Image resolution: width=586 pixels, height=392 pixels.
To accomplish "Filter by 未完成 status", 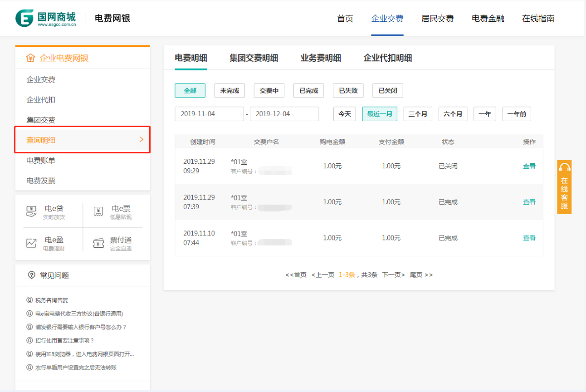I will click(x=230, y=91).
